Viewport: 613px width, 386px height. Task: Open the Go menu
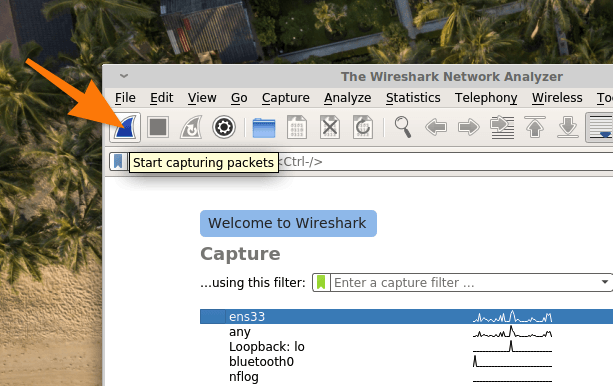tap(239, 97)
